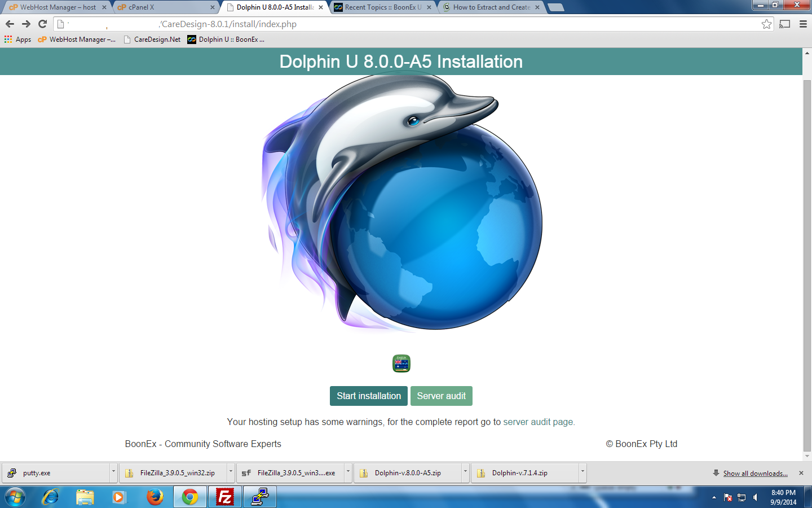Open the Dolphin U :: BoonEx bookmark

click(226, 40)
